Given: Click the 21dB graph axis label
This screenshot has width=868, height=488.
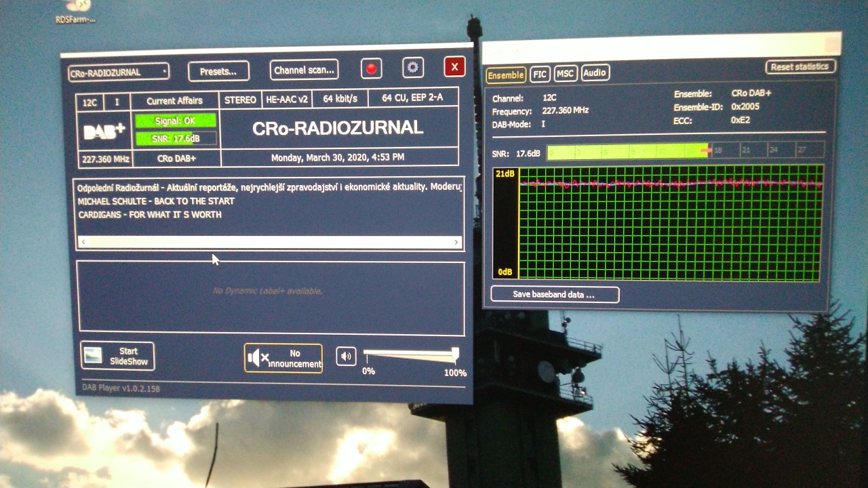Looking at the screenshot, I should click(x=505, y=174).
